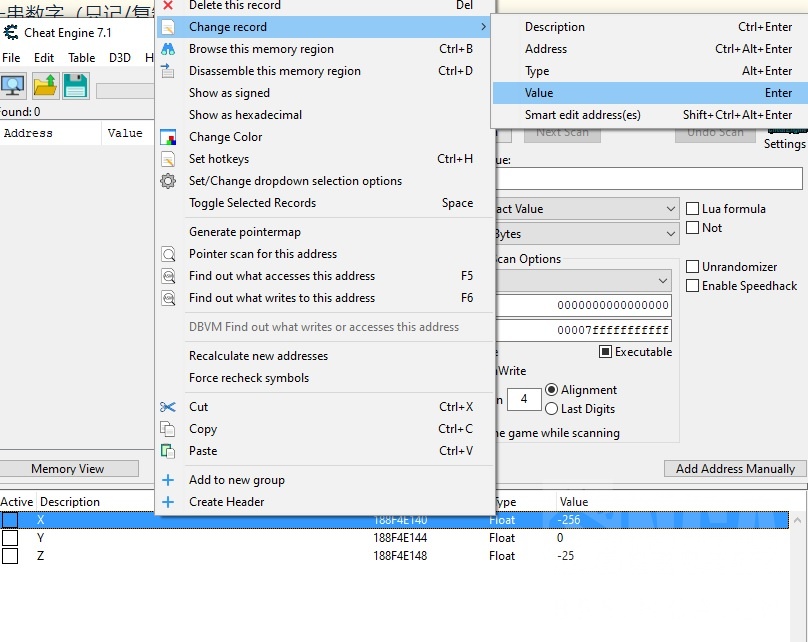Activate the Z record checkbox
Image resolution: width=808 pixels, height=642 pixels.
pos(10,556)
